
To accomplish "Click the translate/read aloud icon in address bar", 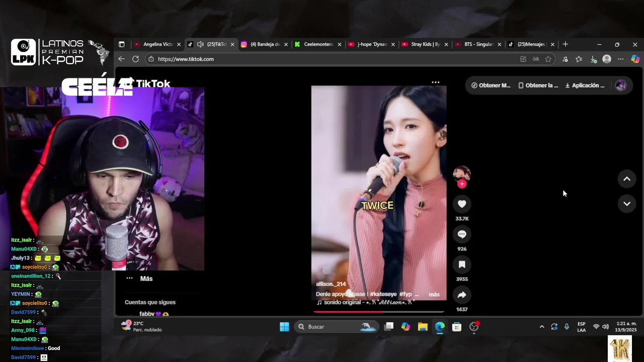I will point(536,59).
